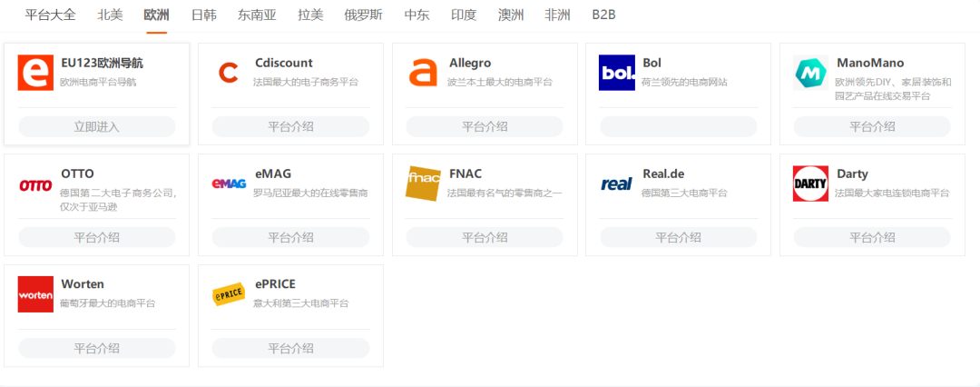Viewport: 980px width, 387px height.
Task: Click the text 意大利第三大电商平台
Action: click(x=301, y=303)
